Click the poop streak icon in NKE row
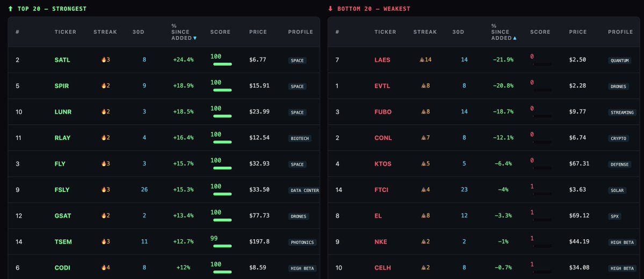644x279 pixels. click(x=423, y=241)
